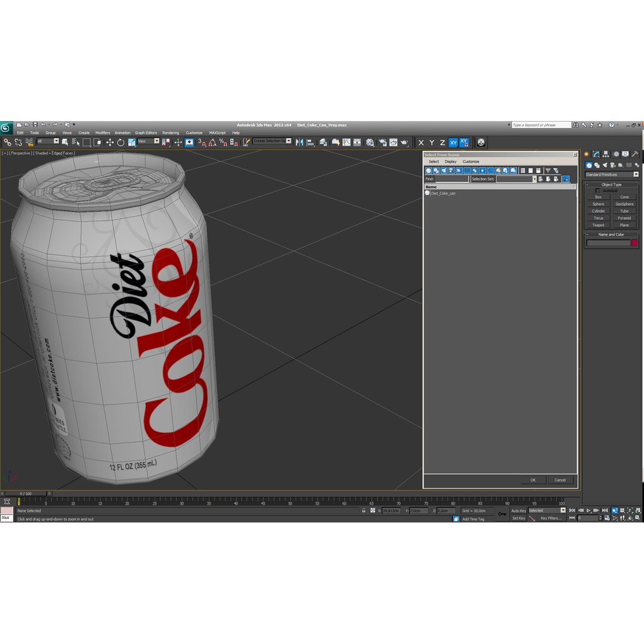The image size is (644, 644).
Task: Select Shapes category in Create panel
Action: point(597,165)
